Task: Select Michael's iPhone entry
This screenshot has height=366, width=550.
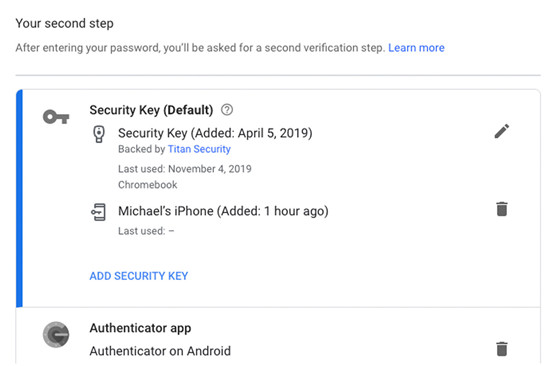Action: point(223,211)
